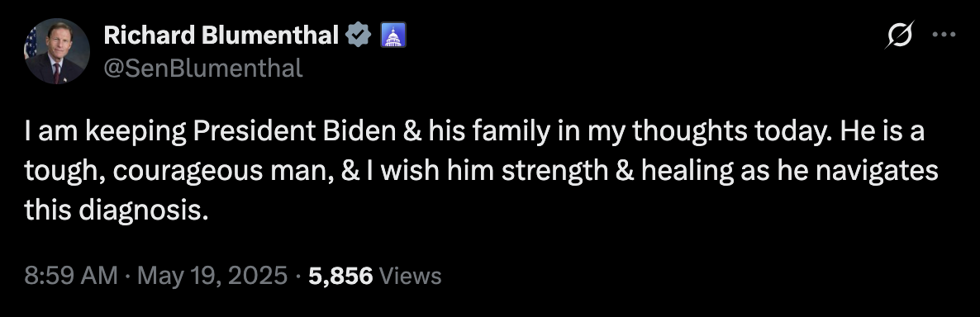Open the @SenBlumenthal handle link
Screen dimensions: 980x317
tap(203, 68)
